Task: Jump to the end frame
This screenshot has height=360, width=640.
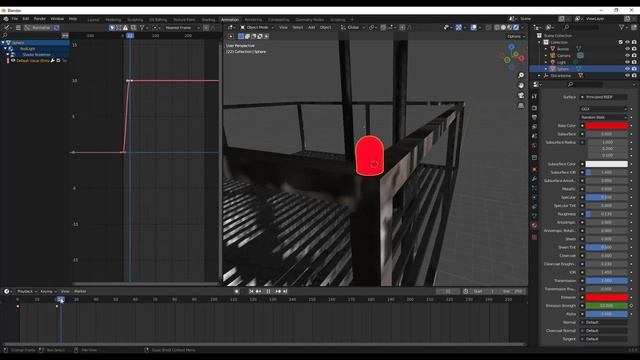Action: coord(285,291)
